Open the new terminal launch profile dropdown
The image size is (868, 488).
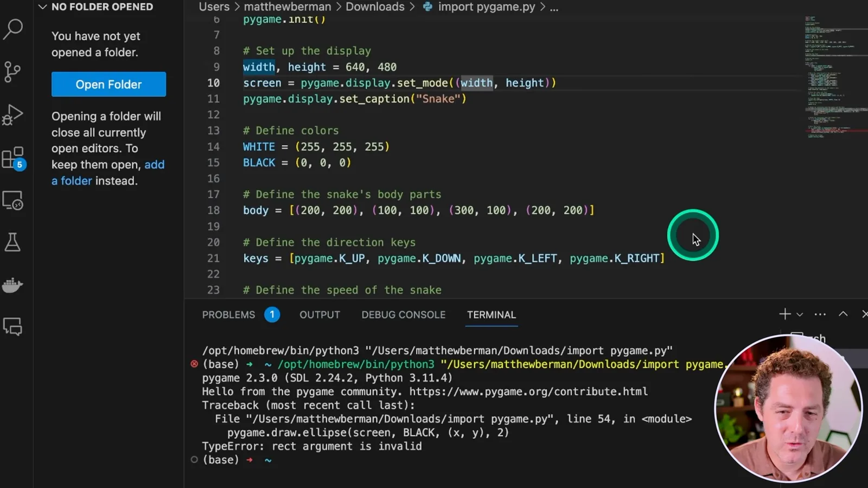pos(800,314)
